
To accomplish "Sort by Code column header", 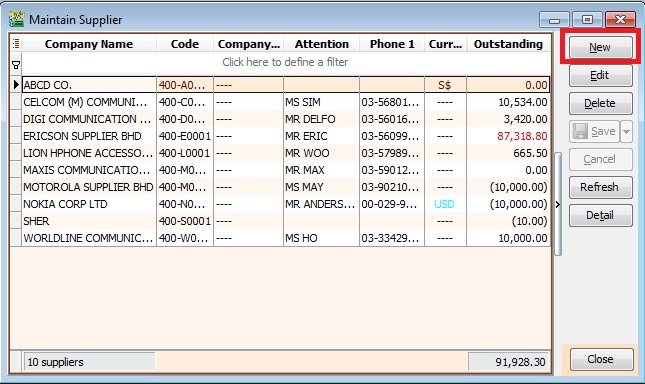I will point(185,44).
